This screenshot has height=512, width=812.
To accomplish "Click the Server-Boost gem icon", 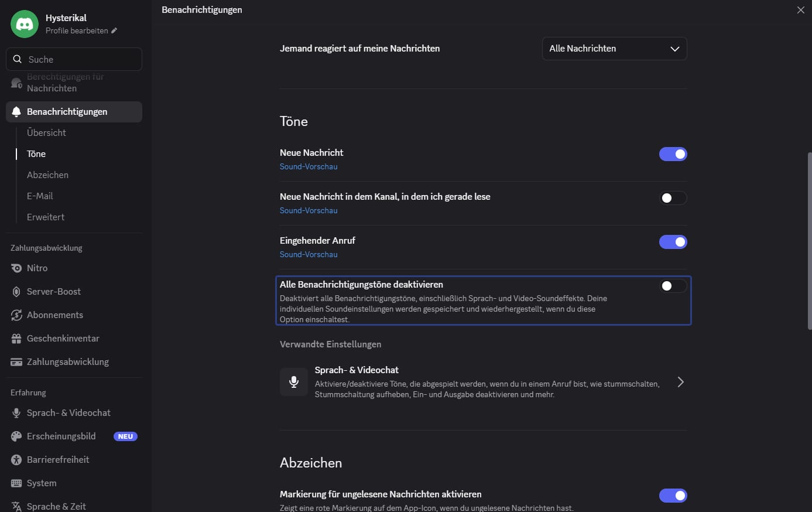I will pyautogui.click(x=16, y=292).
